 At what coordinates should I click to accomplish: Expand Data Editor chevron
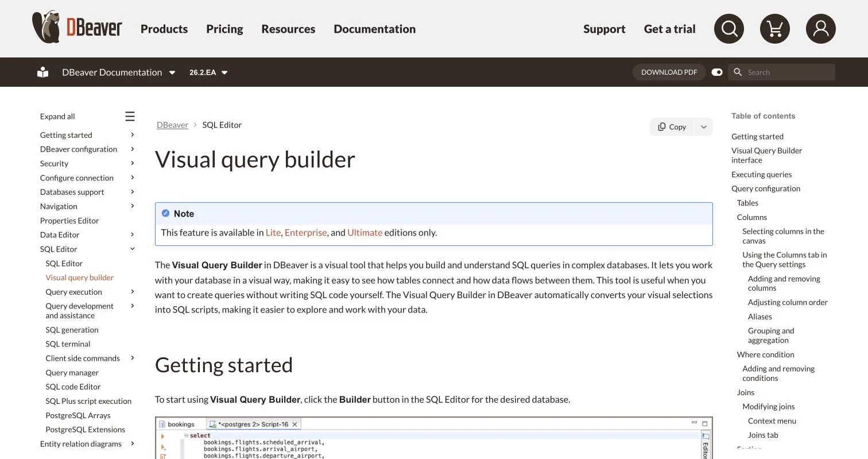[133, 235]
